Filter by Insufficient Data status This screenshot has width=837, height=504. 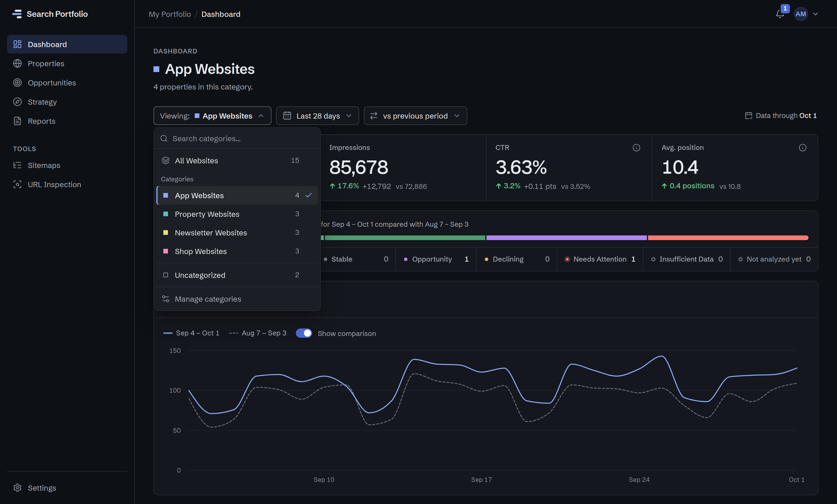coord(686,259)
